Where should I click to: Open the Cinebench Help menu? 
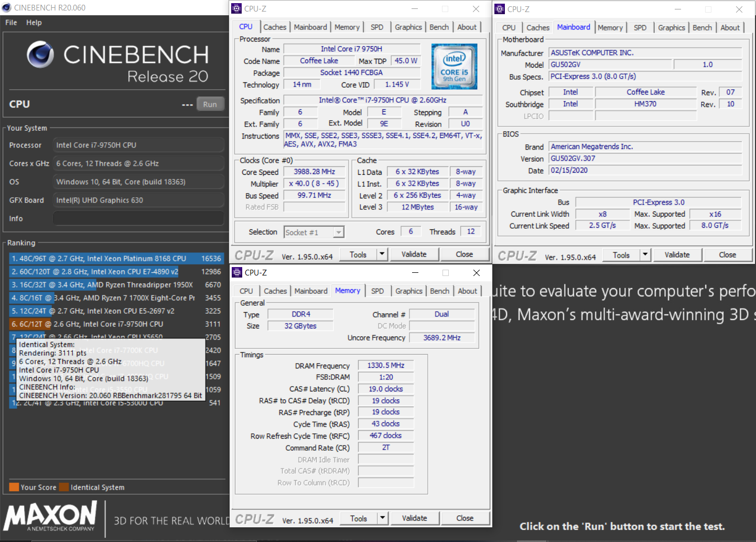pyautogui.click(x=34, y=23)
